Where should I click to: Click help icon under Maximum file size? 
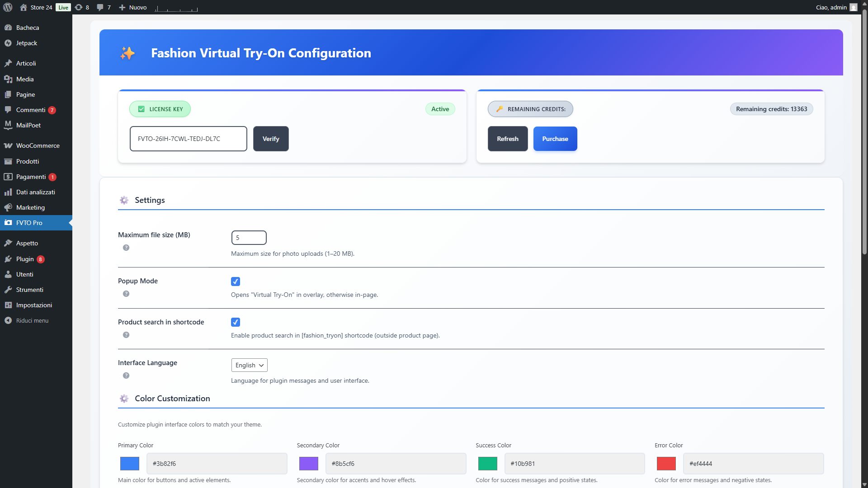(126, 248)
